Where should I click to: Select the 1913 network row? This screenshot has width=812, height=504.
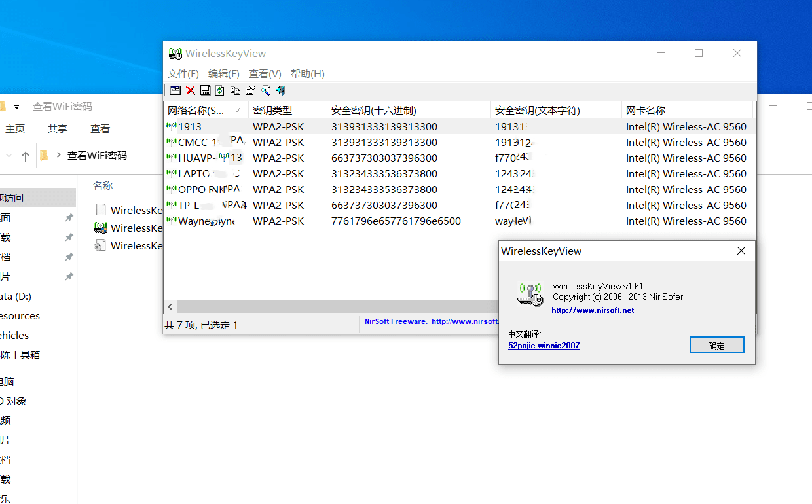(459, 126)
